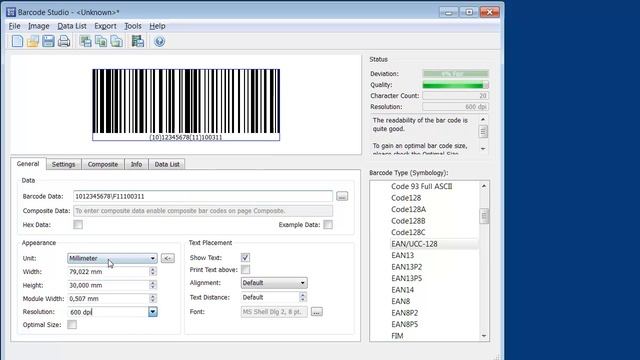This screenshot has height=360, width=640.
Task: Select EAN/UCC-128 barcode type
Action: [x=414, y=244]
